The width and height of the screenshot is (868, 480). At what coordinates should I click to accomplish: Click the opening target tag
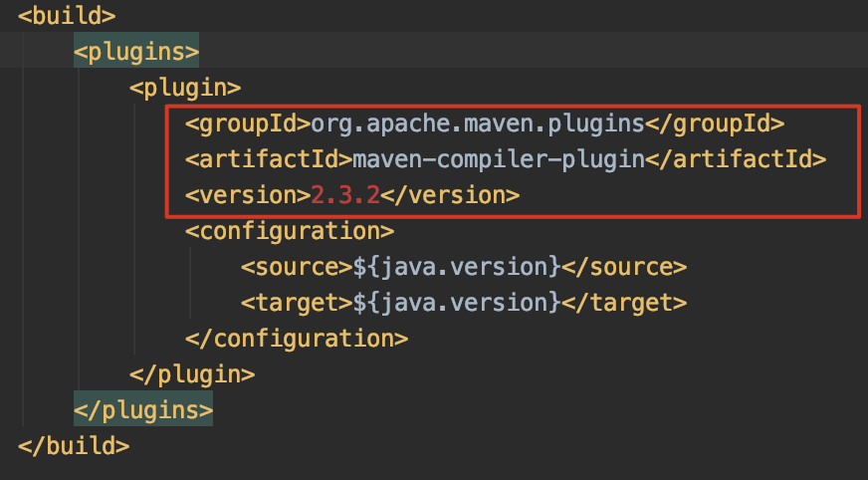[297, 303]
